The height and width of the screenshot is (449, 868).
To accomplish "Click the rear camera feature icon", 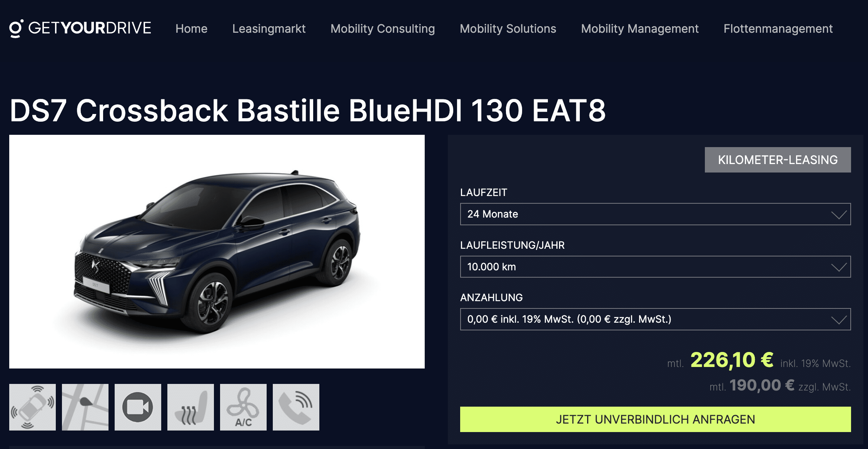I will pos(138,407).
